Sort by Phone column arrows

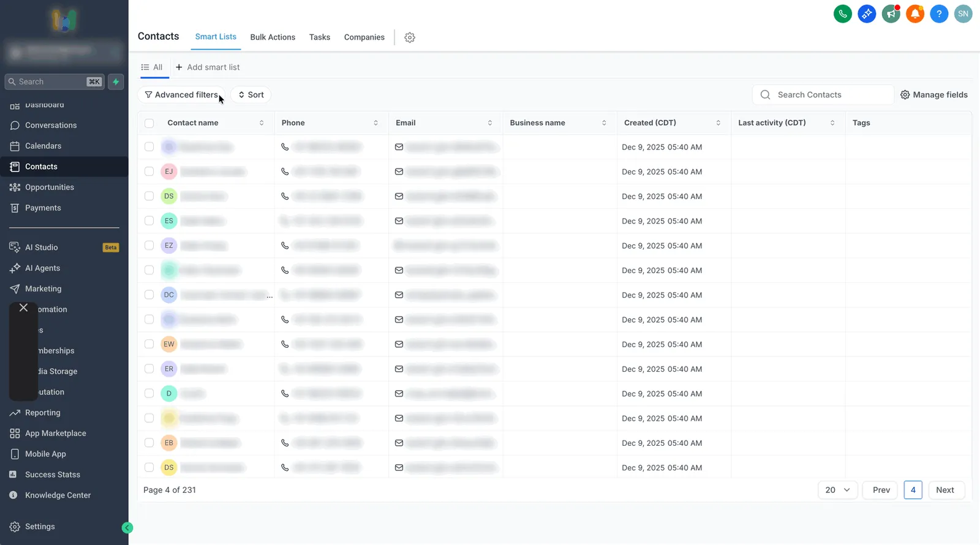(x=375, y=123)
